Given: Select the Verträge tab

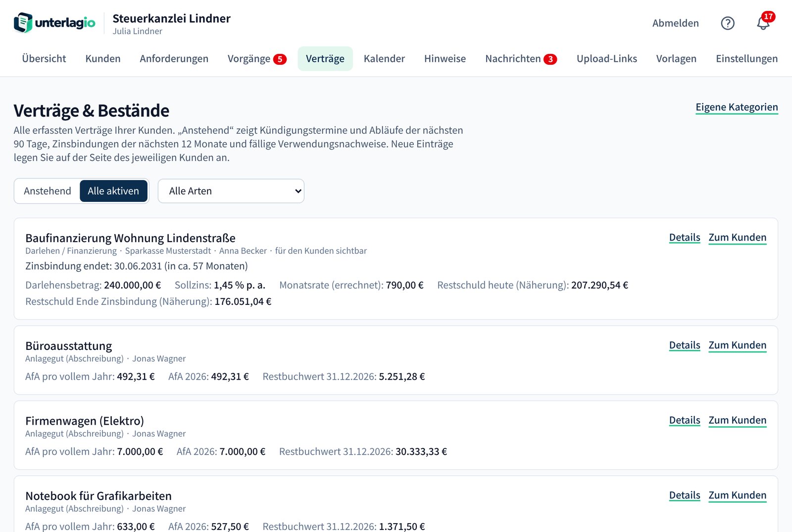Looking at the screenshot, I should pos(325,58).
